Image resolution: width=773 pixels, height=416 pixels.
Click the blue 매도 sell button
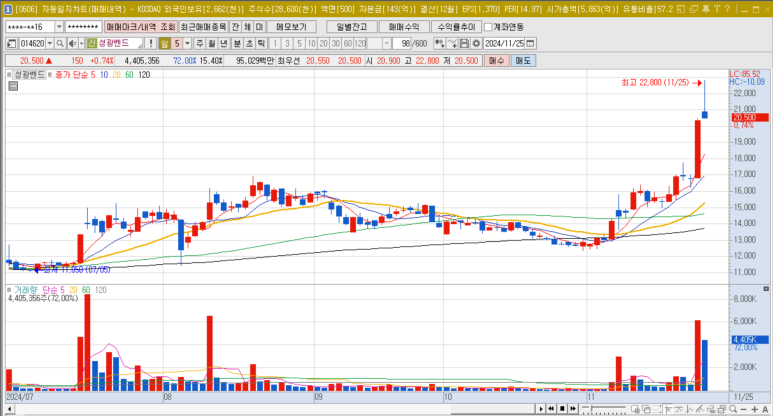[523, 61]
